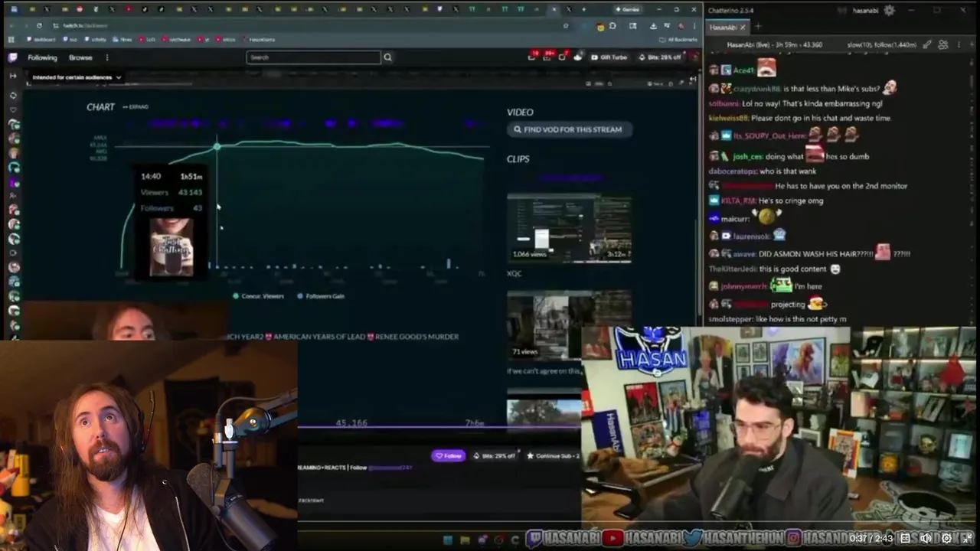Collapse the Twitch left sidebar arrow
Image resolution: width=980 pixels, height=551 pixels.
pyautogui.click(x=13, y=76)
